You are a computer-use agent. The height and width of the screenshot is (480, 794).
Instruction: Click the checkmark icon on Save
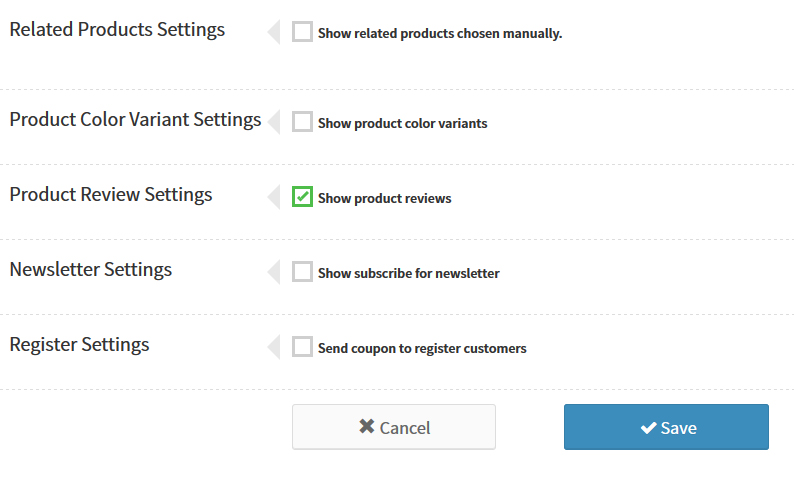648,428
